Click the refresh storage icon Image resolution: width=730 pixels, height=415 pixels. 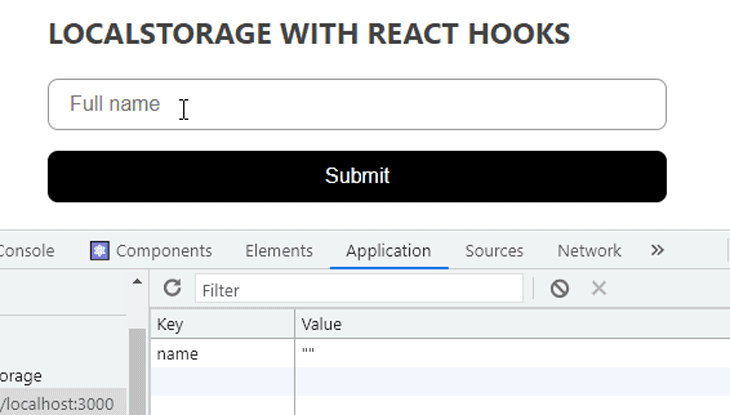(172, 288)
